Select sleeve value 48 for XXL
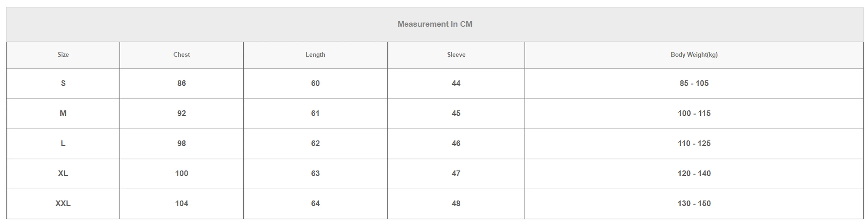 [456, 203]
